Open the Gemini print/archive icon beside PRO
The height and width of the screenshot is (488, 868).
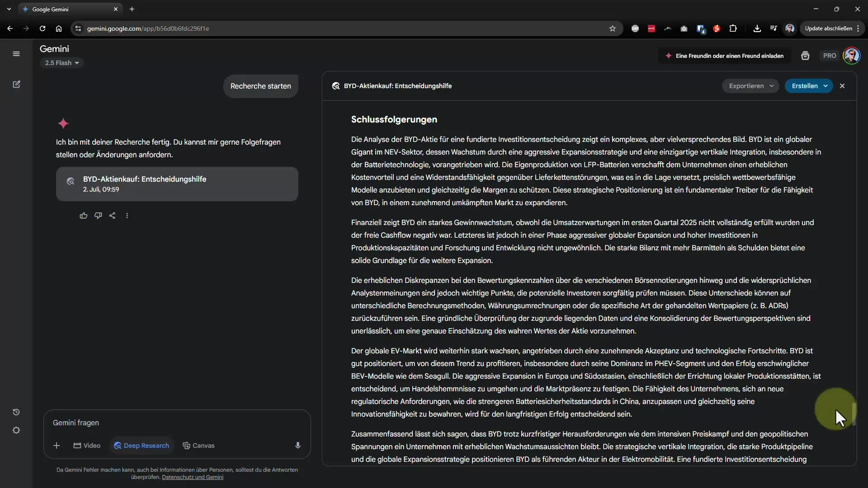click(805, 56)
